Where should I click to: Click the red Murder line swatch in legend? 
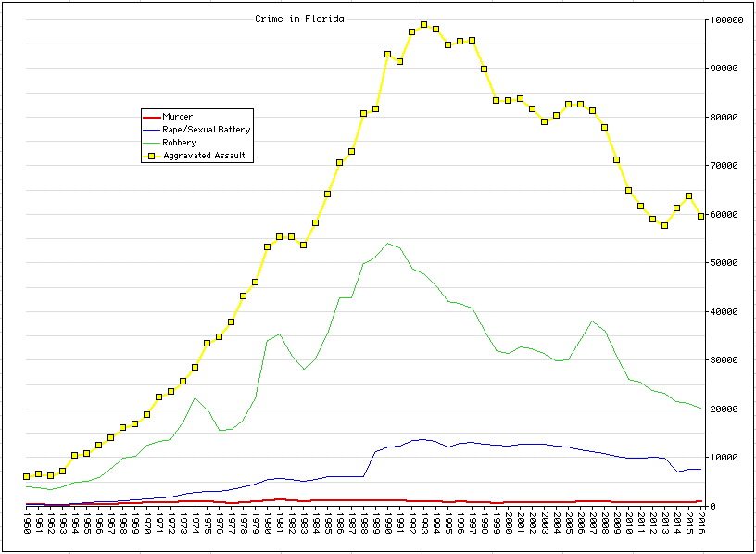(152, 117)
